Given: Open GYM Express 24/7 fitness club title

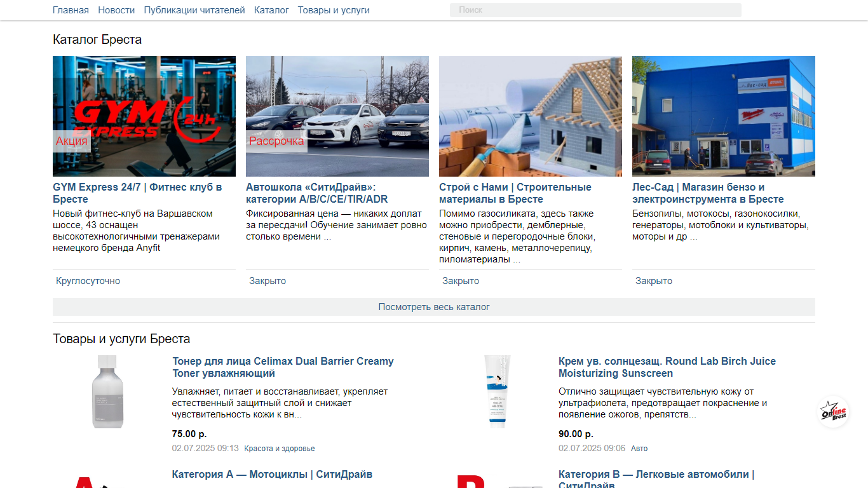Looking at the screenshot, I should [137, 193].
